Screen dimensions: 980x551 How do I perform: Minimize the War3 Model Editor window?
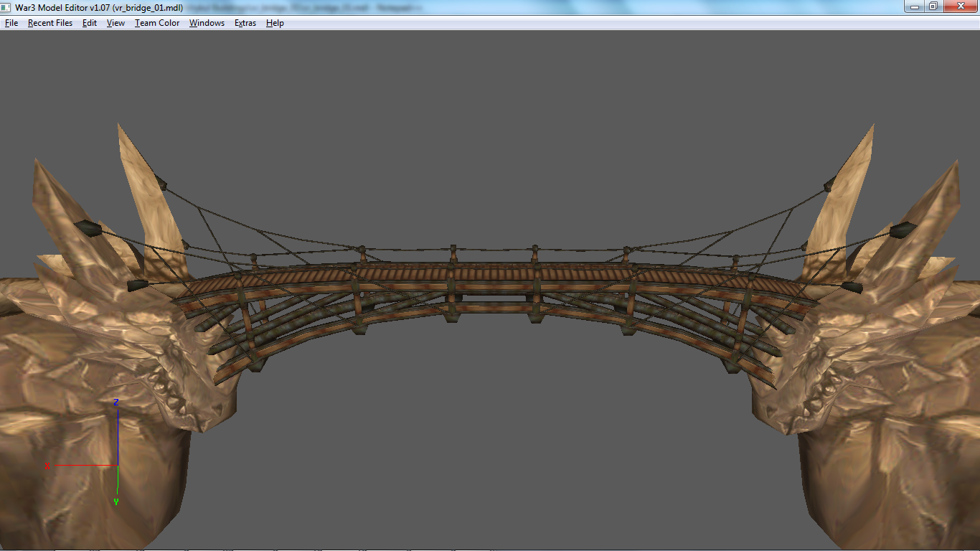[913, 6]
